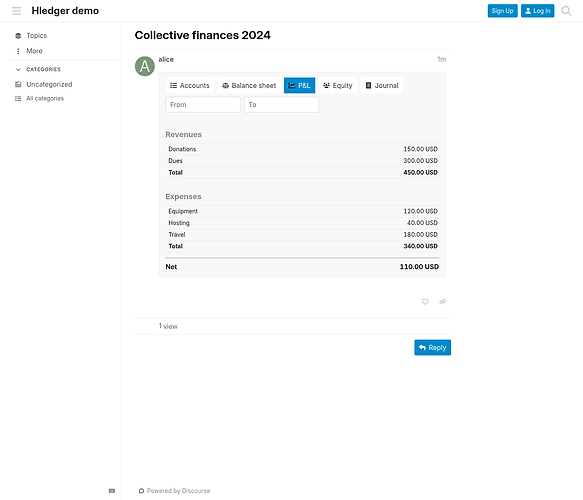The height and width of the screenshot is (500, 583).
Task: Open the Balance sheet tab
Action: click(249, 86)
